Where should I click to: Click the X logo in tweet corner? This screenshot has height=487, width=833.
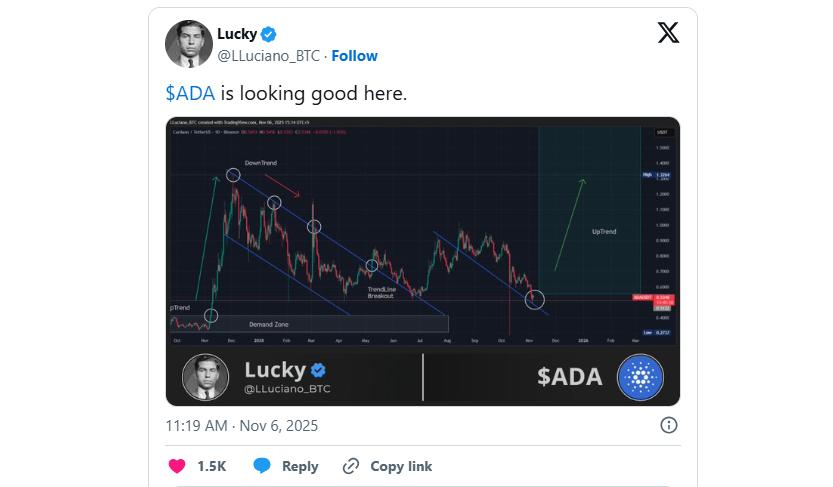click(x=668, y=33)
